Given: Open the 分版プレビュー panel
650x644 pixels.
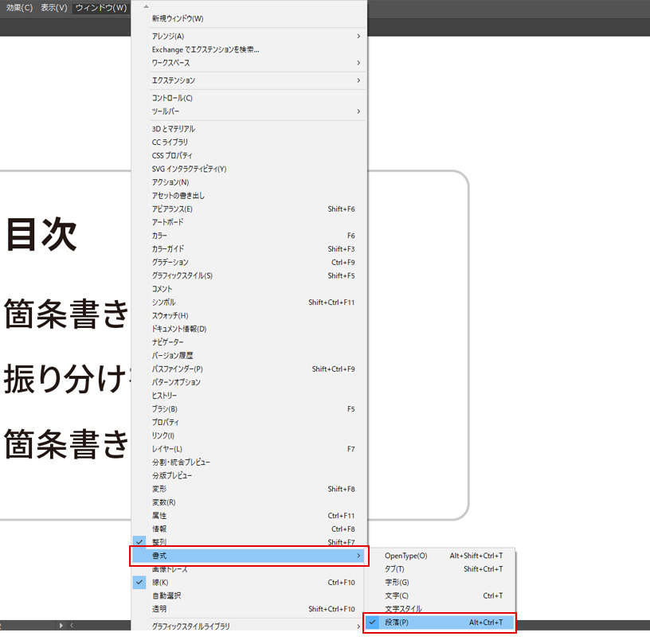Looking at the screenshot, I should (249, 475).
